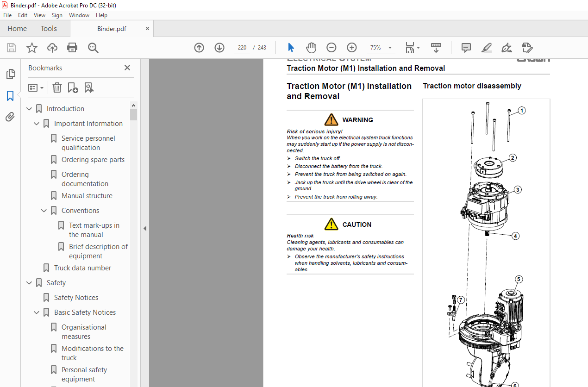This screenshot has height=387, width=588.
Task: Open Personal safety equipment bookmark
Action: click(x=84, y=375)
